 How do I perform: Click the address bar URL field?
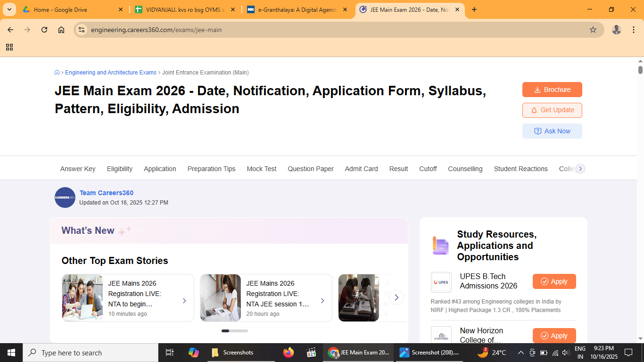(330, 30)
